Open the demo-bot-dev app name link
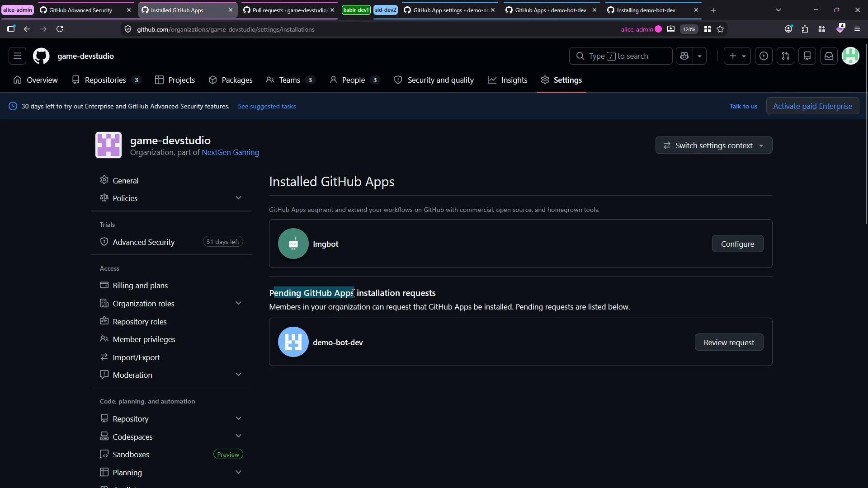Screen dimensions: 868x488 pyautogui.click(x=338, y=343)
